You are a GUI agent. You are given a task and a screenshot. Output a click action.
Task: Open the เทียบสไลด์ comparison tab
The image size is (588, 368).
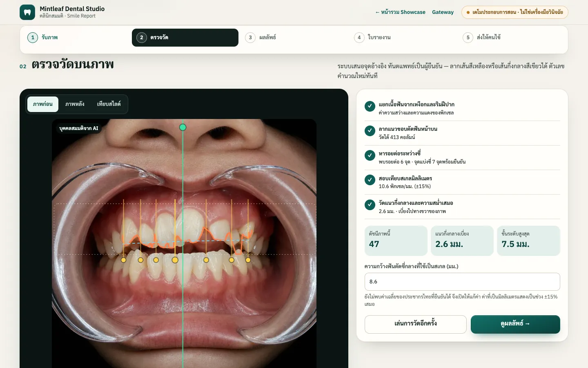109,104
